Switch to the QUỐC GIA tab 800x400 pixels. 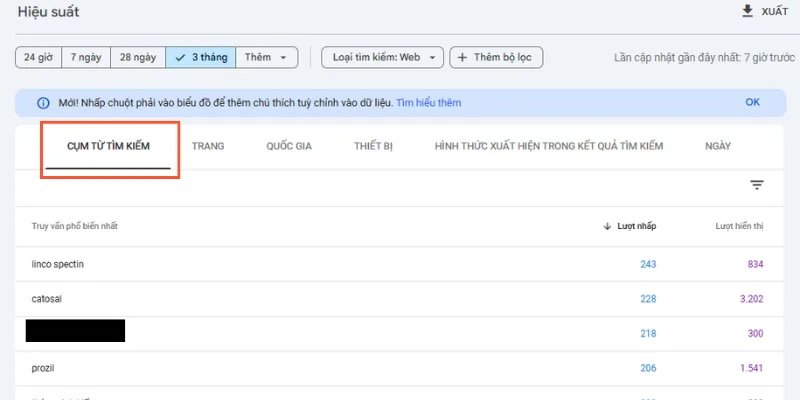click(289, 146)
